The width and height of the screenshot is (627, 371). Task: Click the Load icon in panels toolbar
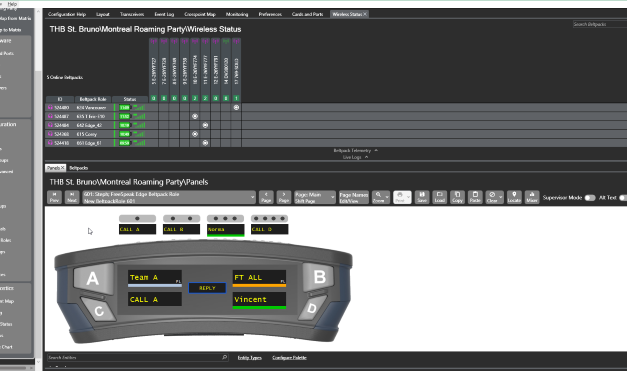439,197
